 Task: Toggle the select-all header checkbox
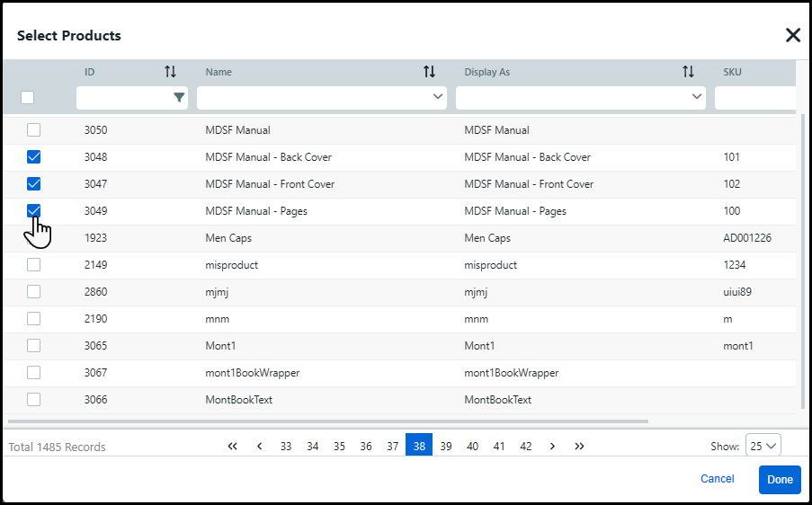(x=28, y=97)
